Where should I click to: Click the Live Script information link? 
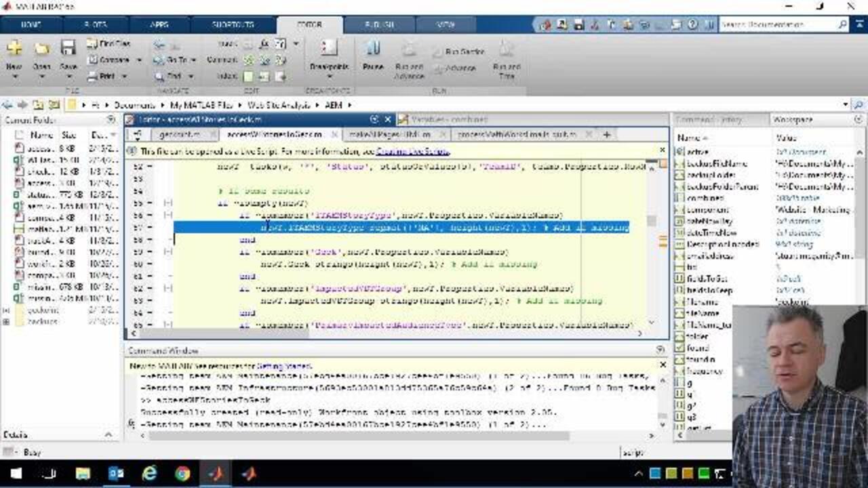click(x=412, y=152)
